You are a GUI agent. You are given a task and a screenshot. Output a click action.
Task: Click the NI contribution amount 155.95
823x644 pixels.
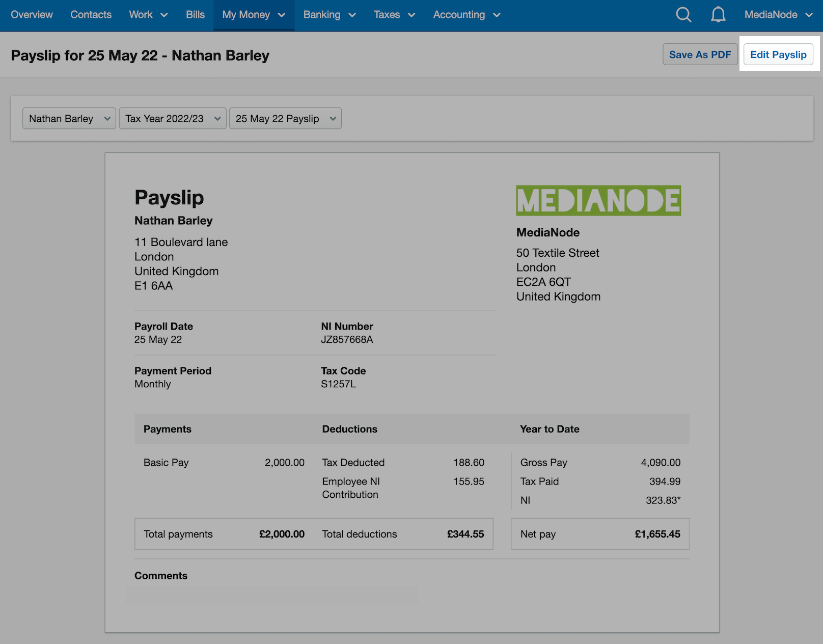(x=469, y=481)
